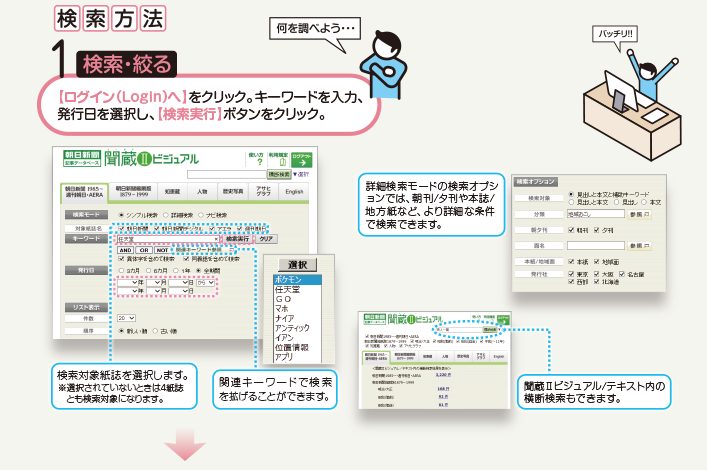The height and width of the screenshot is (470, 707).
Task: Select the 6カ月 period radio
Action: click(148, 271)
